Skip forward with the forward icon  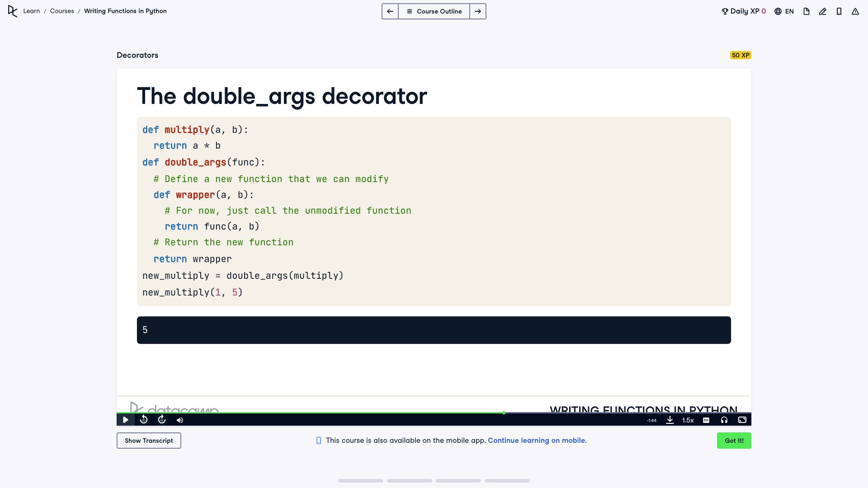(x=162, y=420)
